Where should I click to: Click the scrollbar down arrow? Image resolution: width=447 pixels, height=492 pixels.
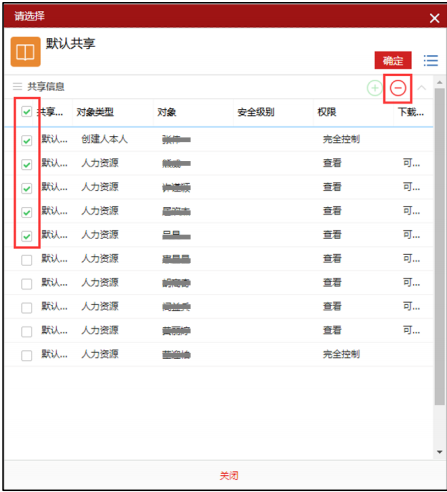(x=439, y=452)
